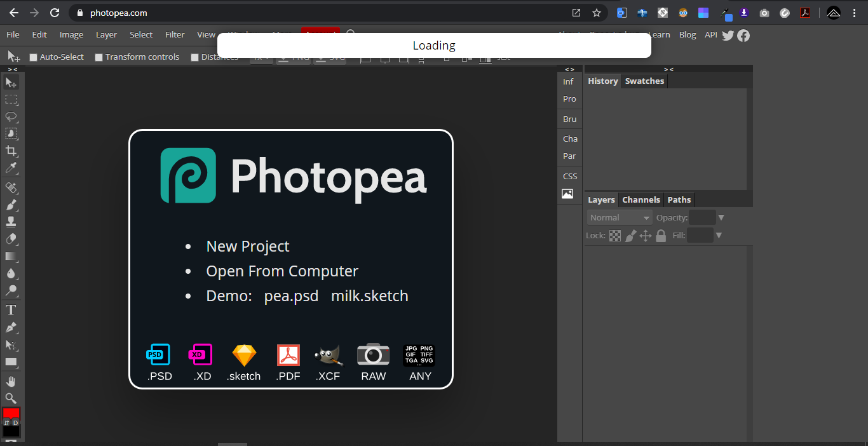The image size is (868, 446).
Task: Open the Select menu
Action: coord(141,35)
